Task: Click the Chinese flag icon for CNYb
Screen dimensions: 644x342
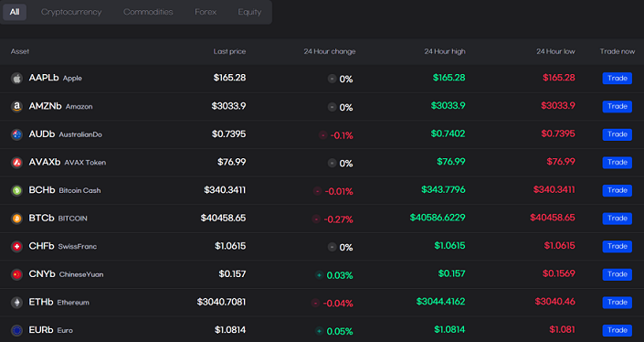Action: (x=16, y=274)
